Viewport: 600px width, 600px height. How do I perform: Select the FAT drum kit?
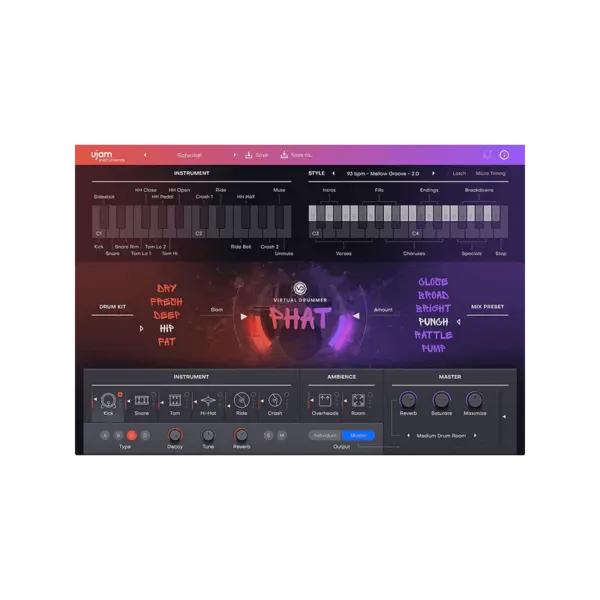click(166, 342)
